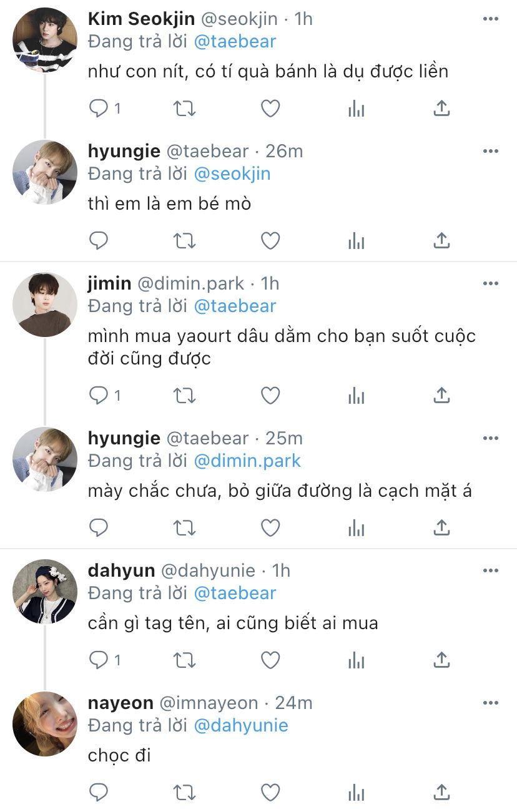Open three-dot menu on nayeon's tweet

pyautogui.click(x=491, y=703)
